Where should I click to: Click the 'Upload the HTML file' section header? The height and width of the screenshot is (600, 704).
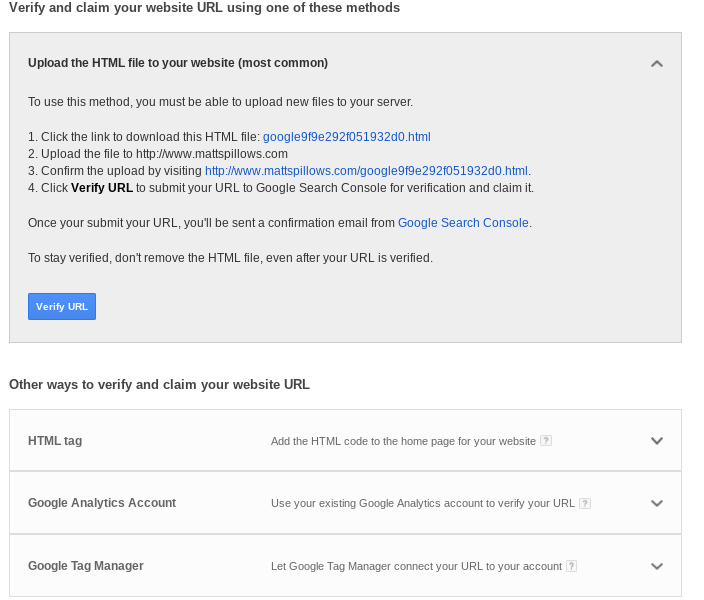178,63
